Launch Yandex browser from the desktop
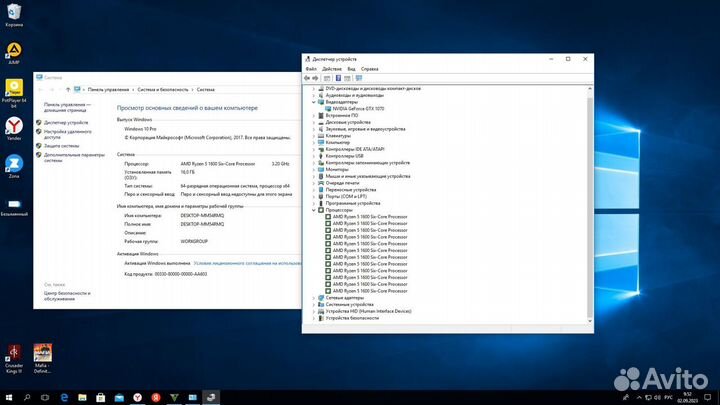720x405 pixels. click(x=14, y=125)
